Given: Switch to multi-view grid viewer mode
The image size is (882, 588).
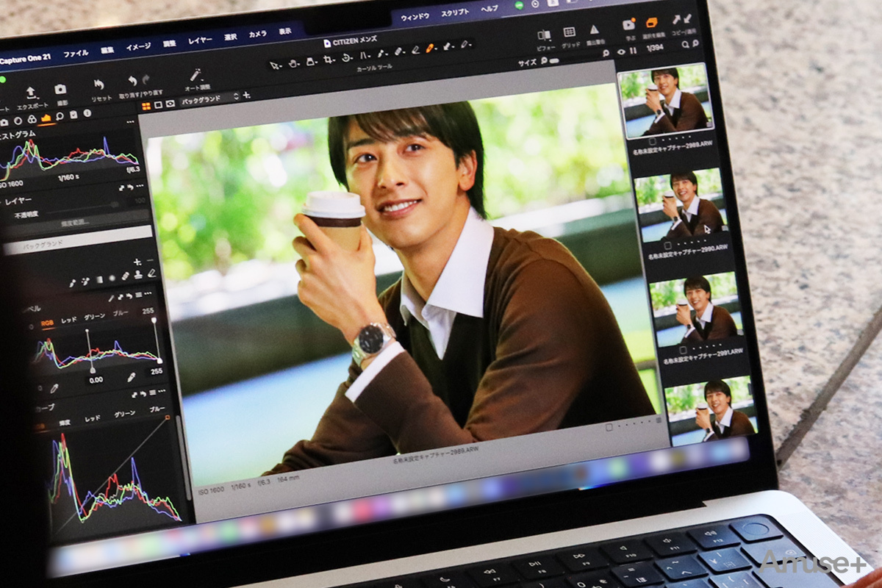Looking at the screenshot, I should click(146, 106).
